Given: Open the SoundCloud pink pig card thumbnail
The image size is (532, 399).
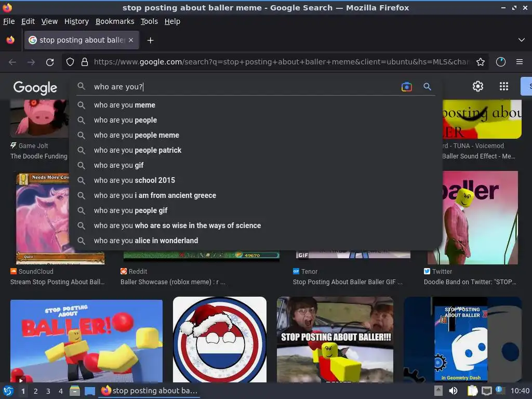Looking at the screenshot, I should coord(43,218).
